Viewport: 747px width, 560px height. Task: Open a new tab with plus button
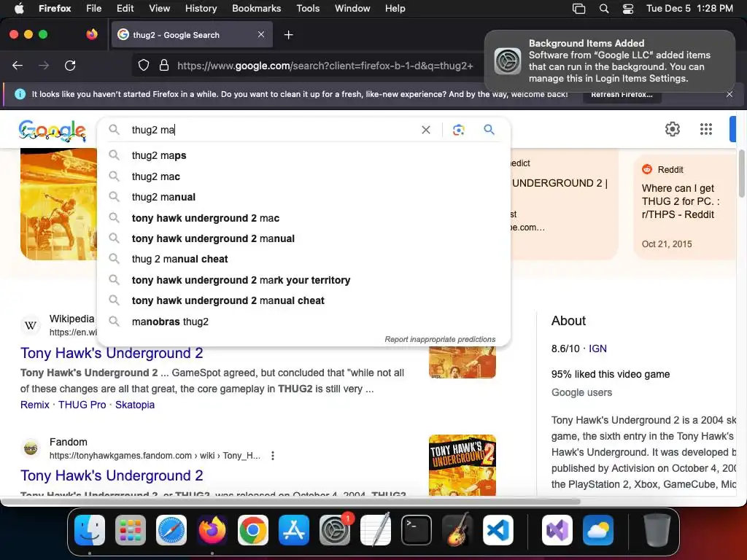tap(288, 35)
